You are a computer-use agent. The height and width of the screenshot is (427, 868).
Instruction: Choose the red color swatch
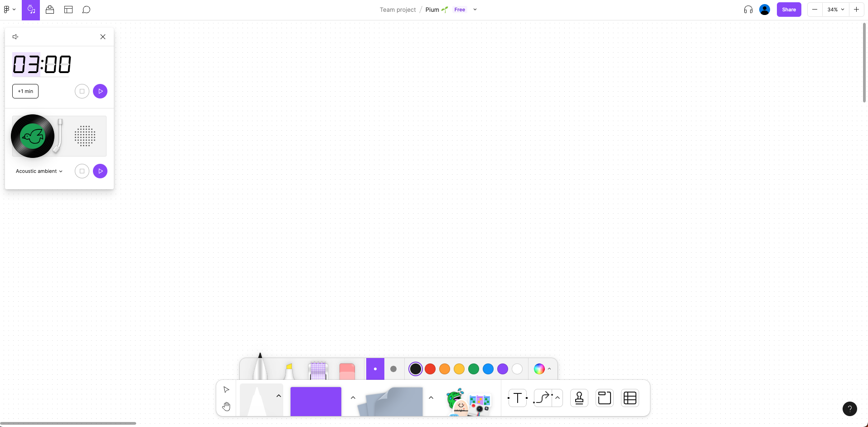430,369
